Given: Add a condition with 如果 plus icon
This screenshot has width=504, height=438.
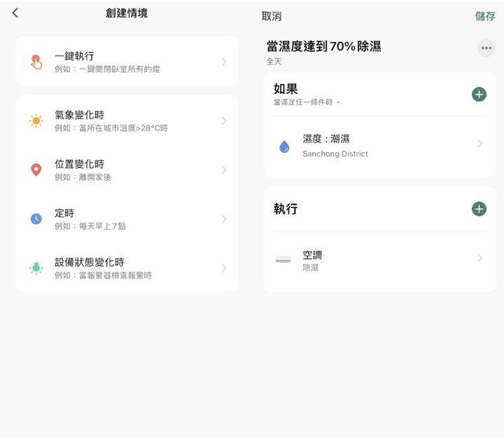Looking at the screenshot, I should (x=479, y=95).
